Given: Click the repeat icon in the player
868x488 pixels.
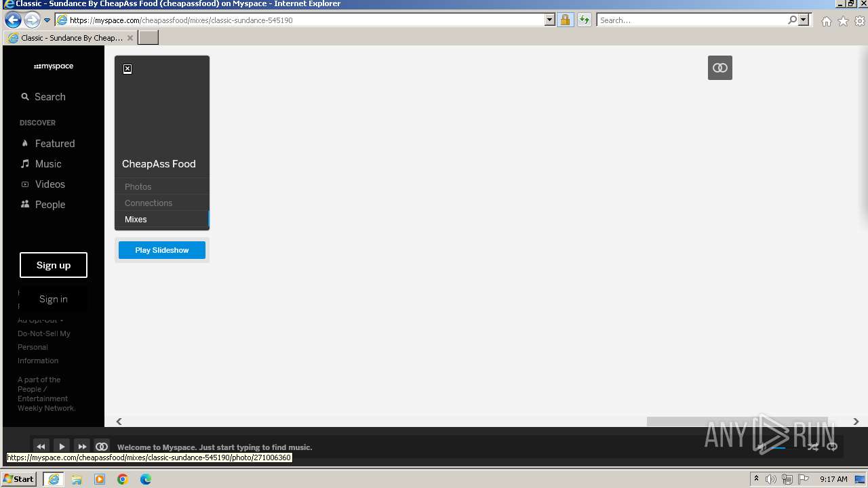Looking at the screenshot, I should coord(832,447).
